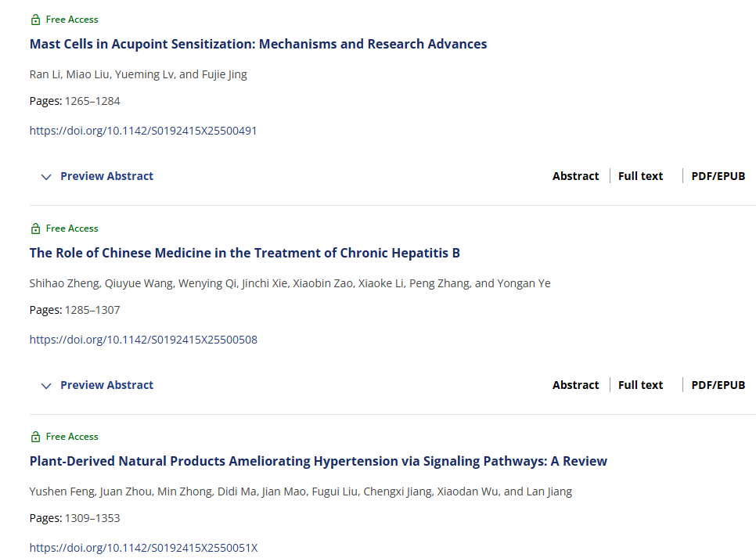Open Plant-Derived Natural Products review title
The image size is (756, 558).
(318, 461)
